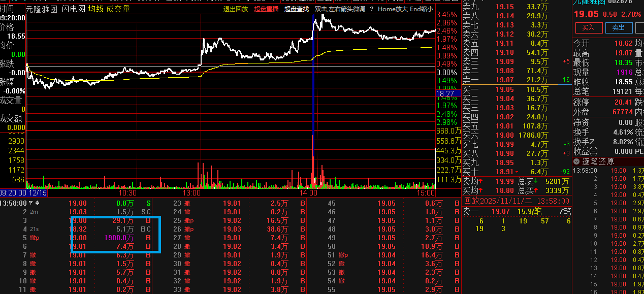Image resolution: width=644 pixels, height=294 pixels.
Task: Toggle the 成交量 volume option
Action: [x=118, y=9]
